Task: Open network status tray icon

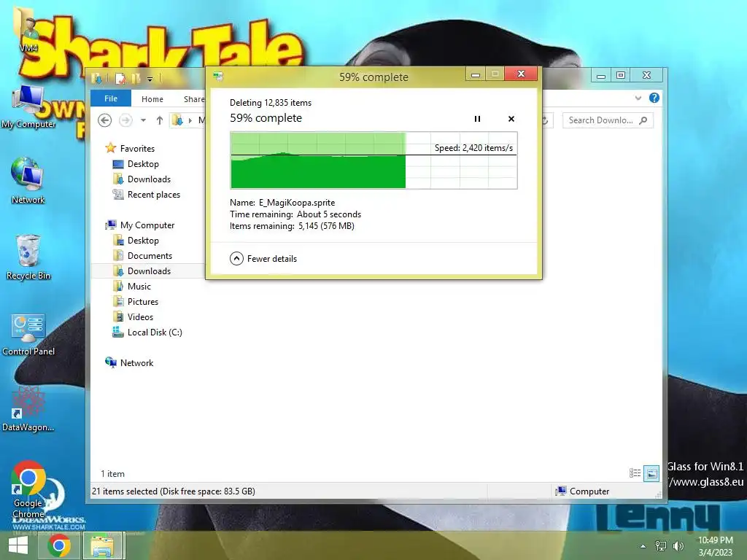Action: coord(661,546)
